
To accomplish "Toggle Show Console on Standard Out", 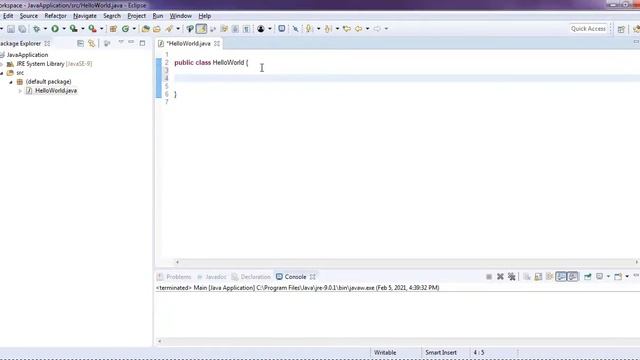I will tap(561, 277).
